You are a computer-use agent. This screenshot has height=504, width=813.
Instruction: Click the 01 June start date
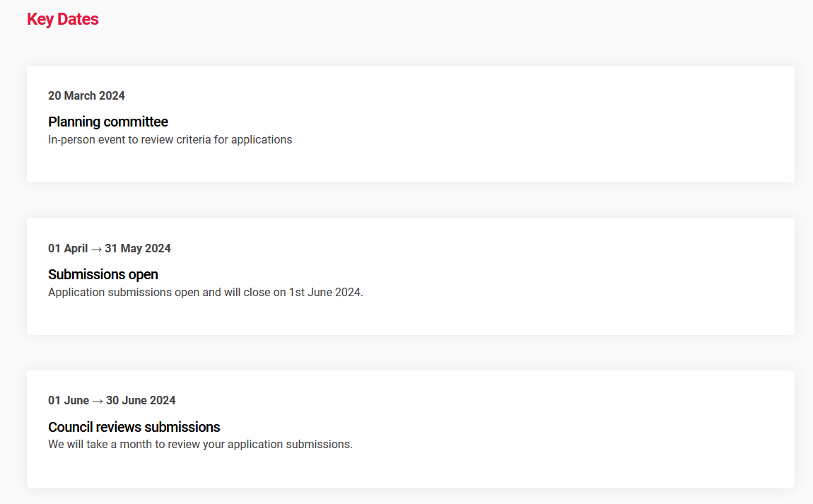pos(69,400)
